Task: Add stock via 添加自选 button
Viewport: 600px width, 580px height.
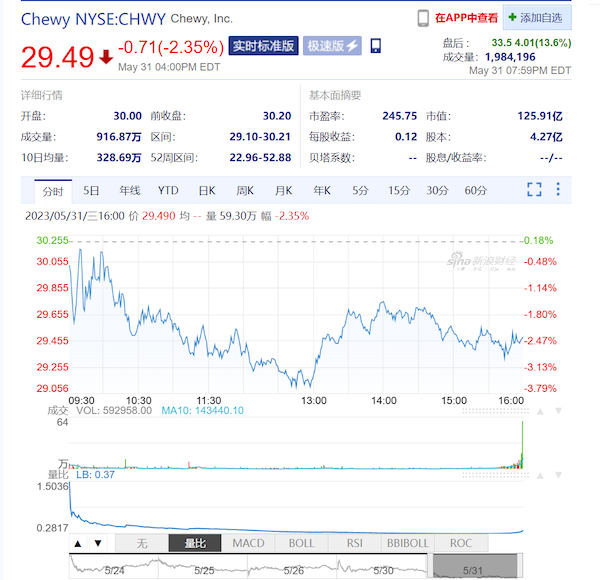Action: click(537, 18)
